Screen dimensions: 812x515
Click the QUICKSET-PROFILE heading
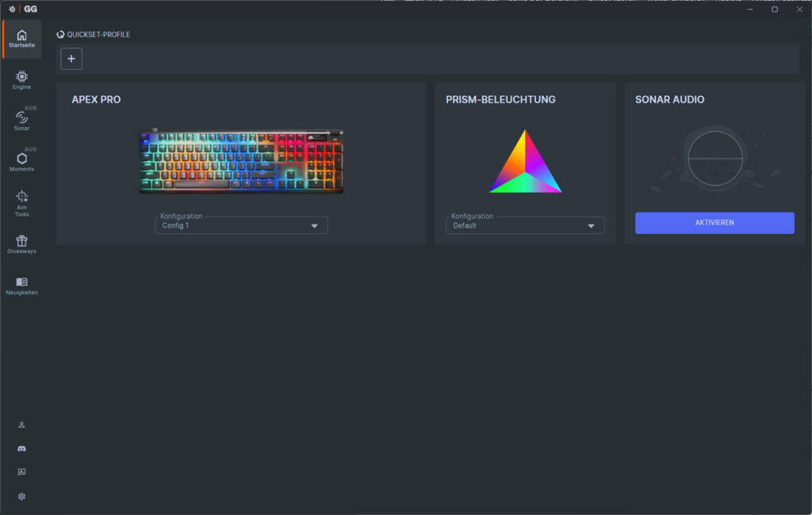pos(98,35)
